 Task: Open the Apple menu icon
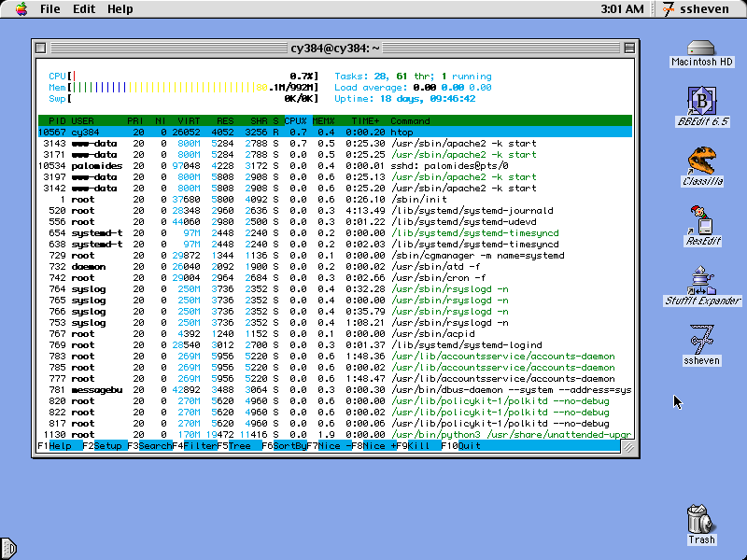pyautogui.click(x=21, y=9)
